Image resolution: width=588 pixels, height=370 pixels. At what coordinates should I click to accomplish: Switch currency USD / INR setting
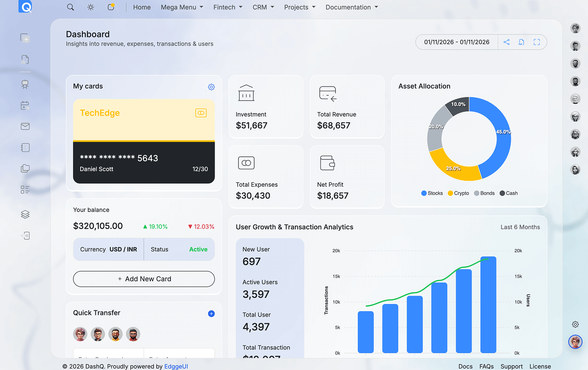click(123, 249)
